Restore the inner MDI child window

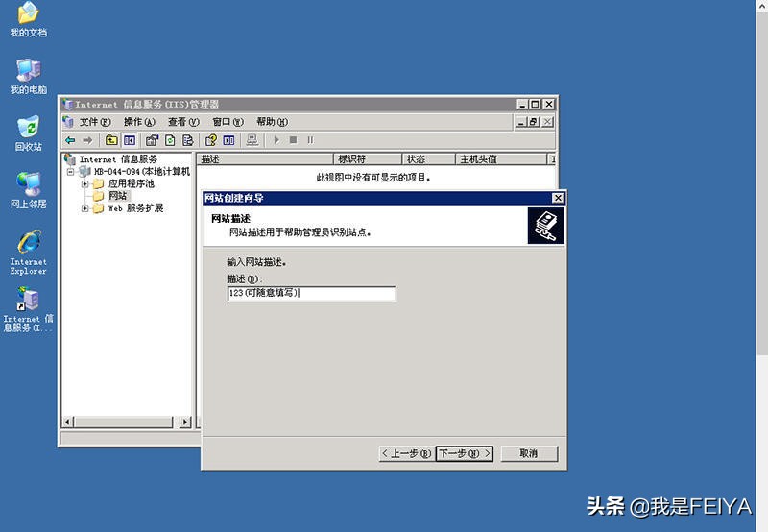(x=534, y=122)
